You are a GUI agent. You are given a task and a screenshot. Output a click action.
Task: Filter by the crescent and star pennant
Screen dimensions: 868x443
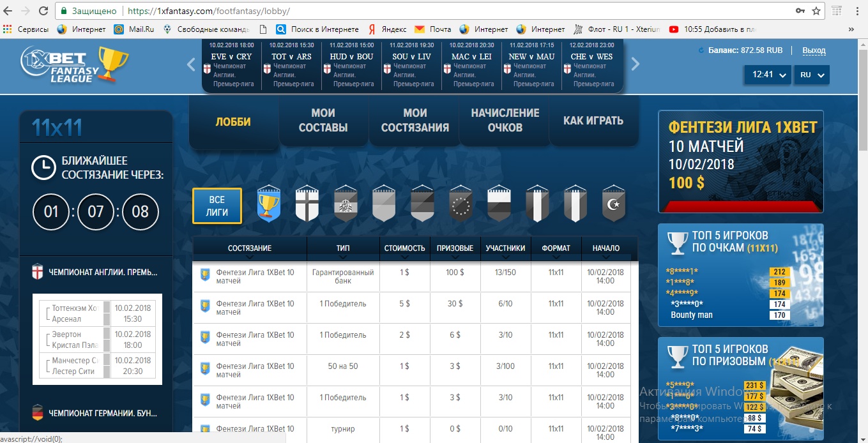tap(614, 204)
